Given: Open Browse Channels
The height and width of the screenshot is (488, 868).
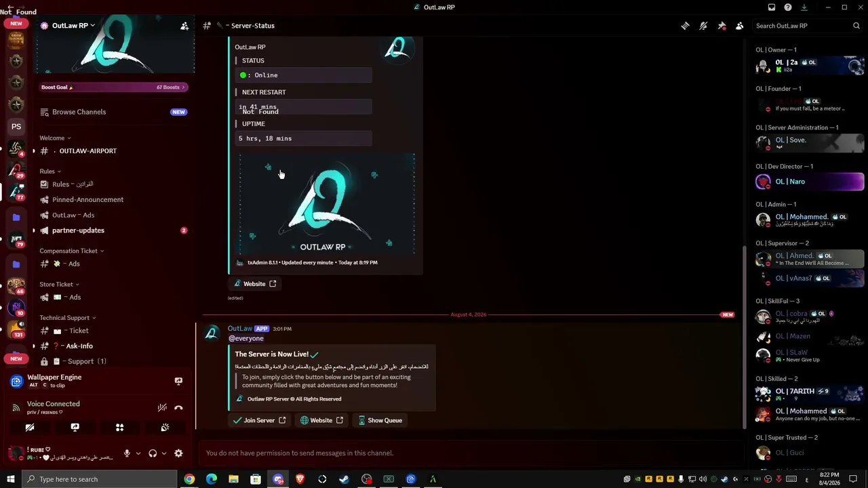Looking at the screenshot, I should coord(113,112).
